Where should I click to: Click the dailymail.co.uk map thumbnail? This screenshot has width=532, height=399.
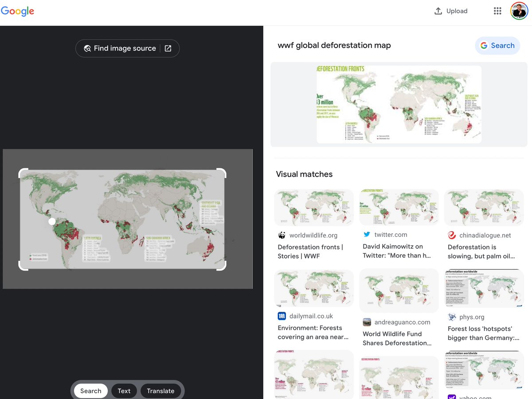[x=314, y=289]
